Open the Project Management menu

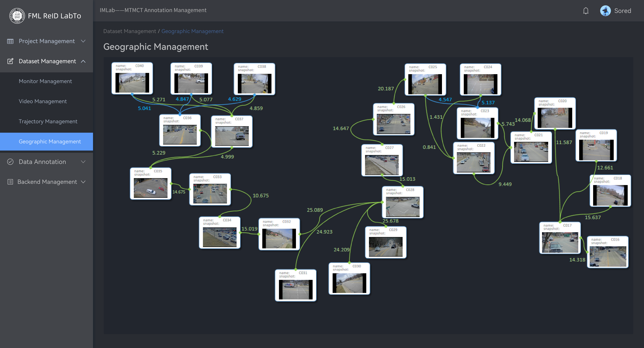click(47, 41)
